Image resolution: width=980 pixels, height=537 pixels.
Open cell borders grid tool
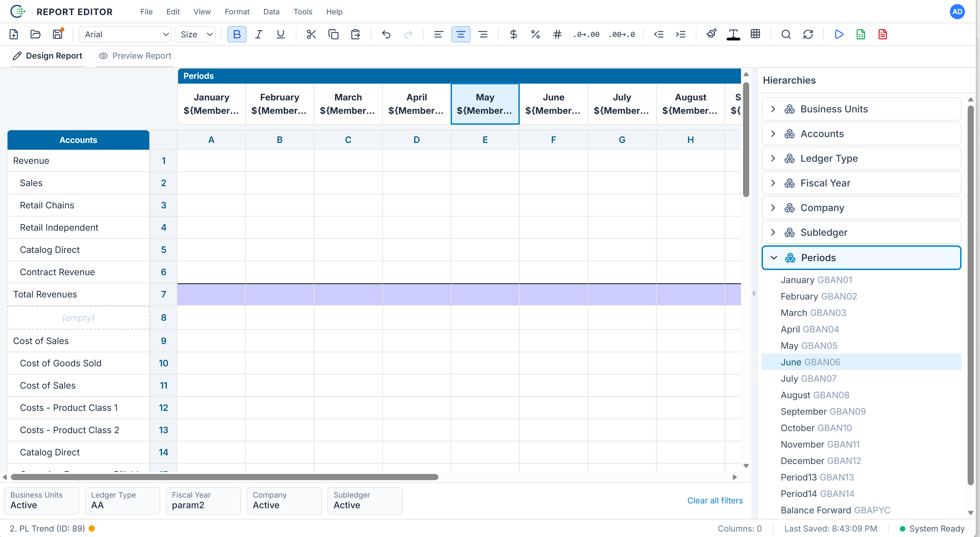(x=755, y=34)
